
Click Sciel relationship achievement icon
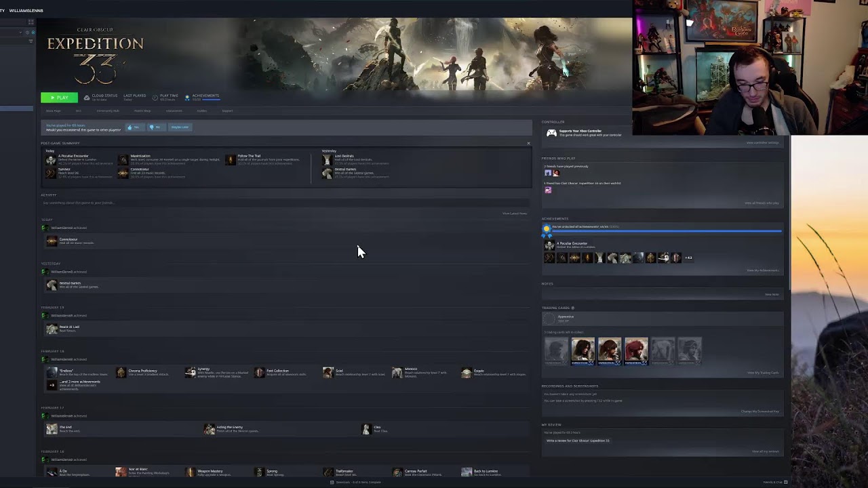(328, 373)
